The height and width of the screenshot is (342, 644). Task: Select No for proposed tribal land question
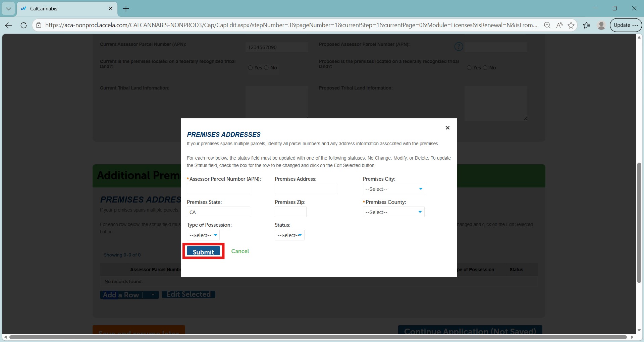[485, 68]
